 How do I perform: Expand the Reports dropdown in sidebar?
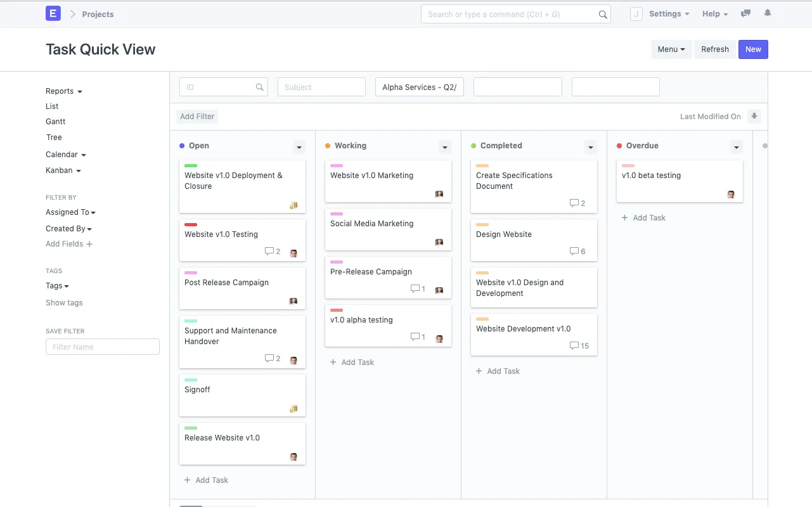coord(64,91)
